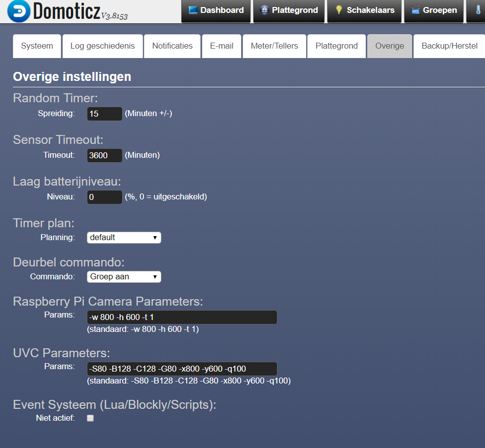Screen dimensions: 485x448
Task: Open the Log geschiedenis tab
Action: click(x=102, y=46)
